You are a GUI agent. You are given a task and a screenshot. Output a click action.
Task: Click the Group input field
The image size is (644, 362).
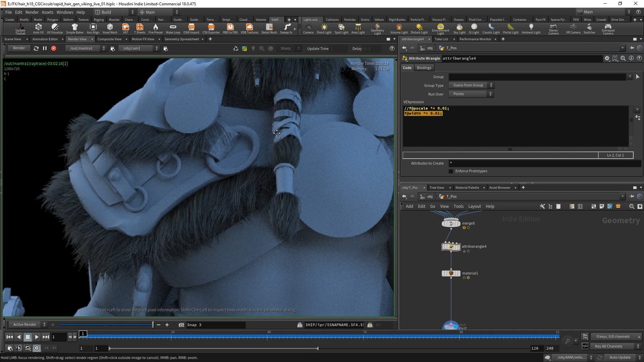pos(537,77)
